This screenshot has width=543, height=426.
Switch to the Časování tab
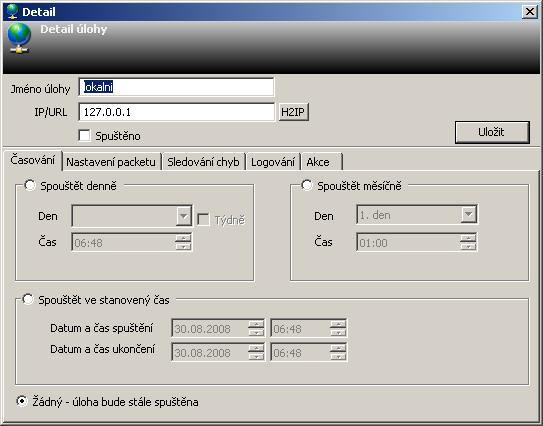click(33, 160)
